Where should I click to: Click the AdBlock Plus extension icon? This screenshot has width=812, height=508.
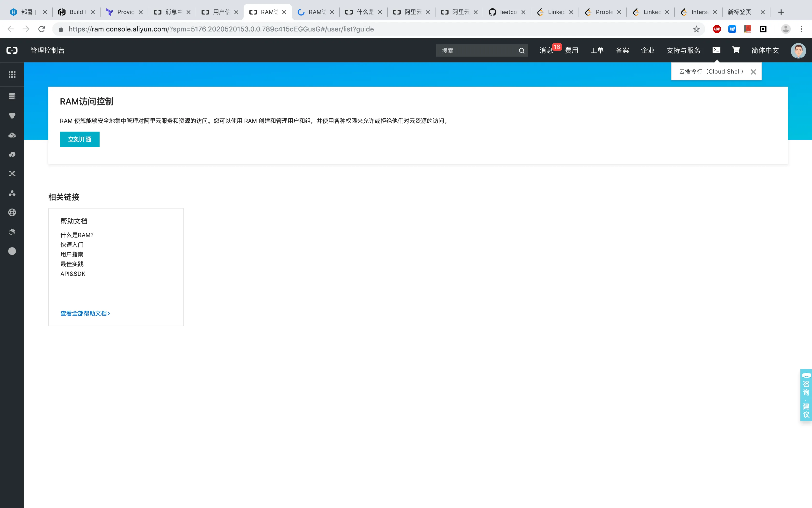coord(717,29)
